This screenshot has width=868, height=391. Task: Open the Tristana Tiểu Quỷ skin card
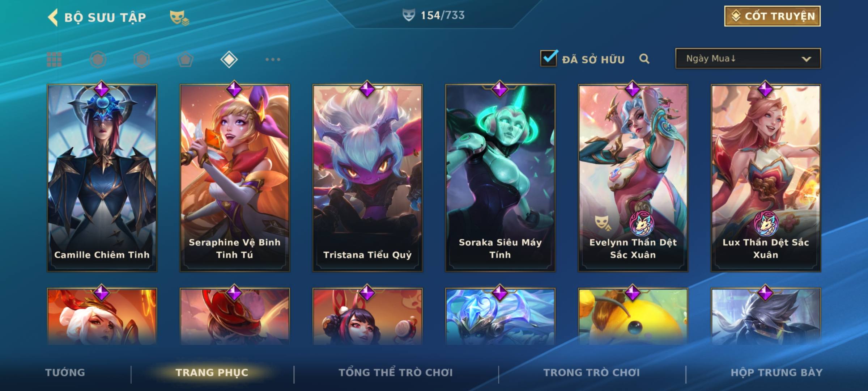coord(367,178)
